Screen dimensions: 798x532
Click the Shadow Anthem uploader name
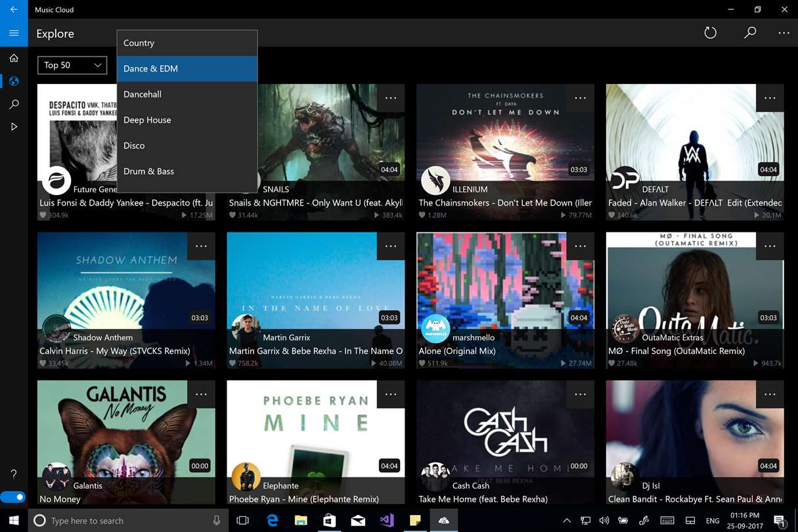click(103, 338)
